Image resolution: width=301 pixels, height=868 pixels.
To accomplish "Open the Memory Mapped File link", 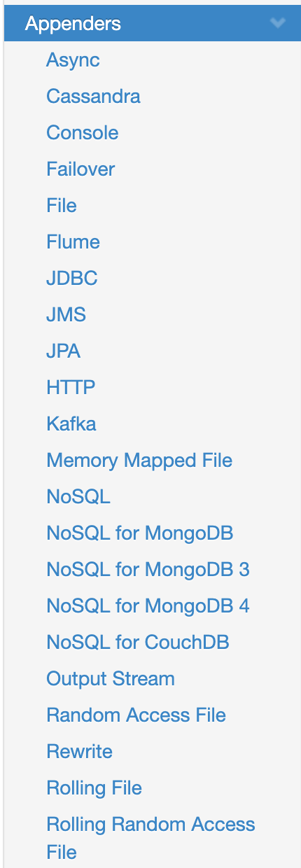I will pos(139,461).
